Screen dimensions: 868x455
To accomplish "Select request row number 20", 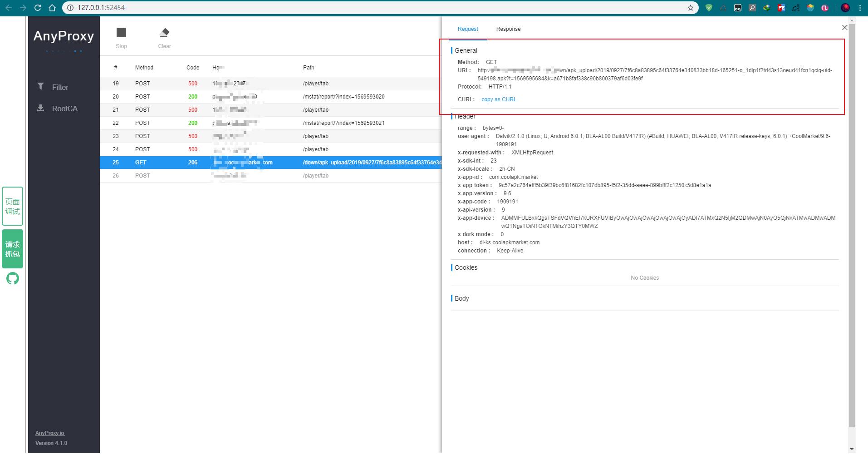I will tap(270, 97).
